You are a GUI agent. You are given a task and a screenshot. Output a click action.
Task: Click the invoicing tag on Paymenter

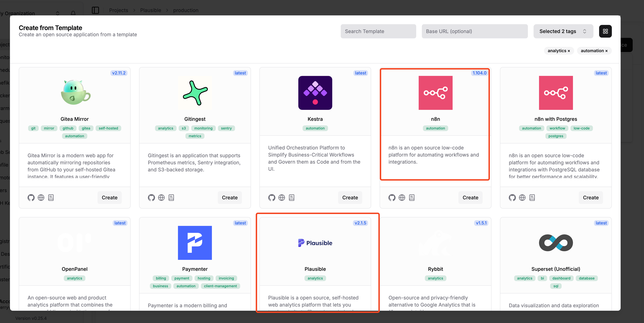pos(226,278)
